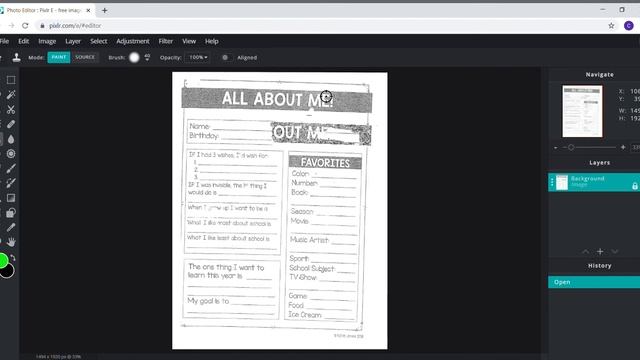The height and width of the screenshot is (360, 640).
Task: Bookmark this page with the star icon
Action: pos(611,26)
